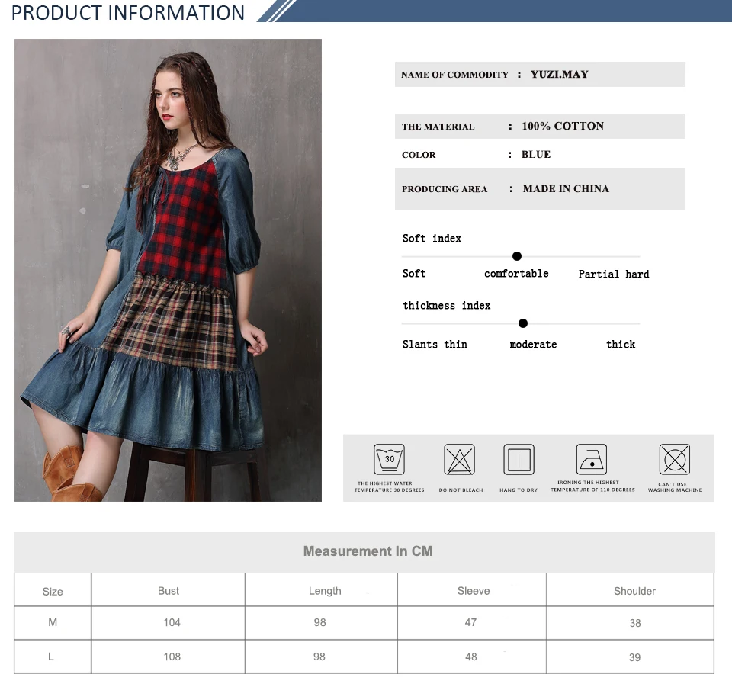The height and width of the screenshot is (700, 732).
Task: Click the Soft scale label
Action: click(x=414, y=274)
